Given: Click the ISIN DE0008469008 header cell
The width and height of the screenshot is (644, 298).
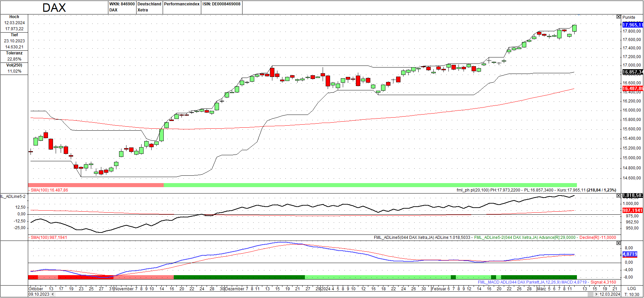Looking at the screenshot, I should click(x=221, y=4).
